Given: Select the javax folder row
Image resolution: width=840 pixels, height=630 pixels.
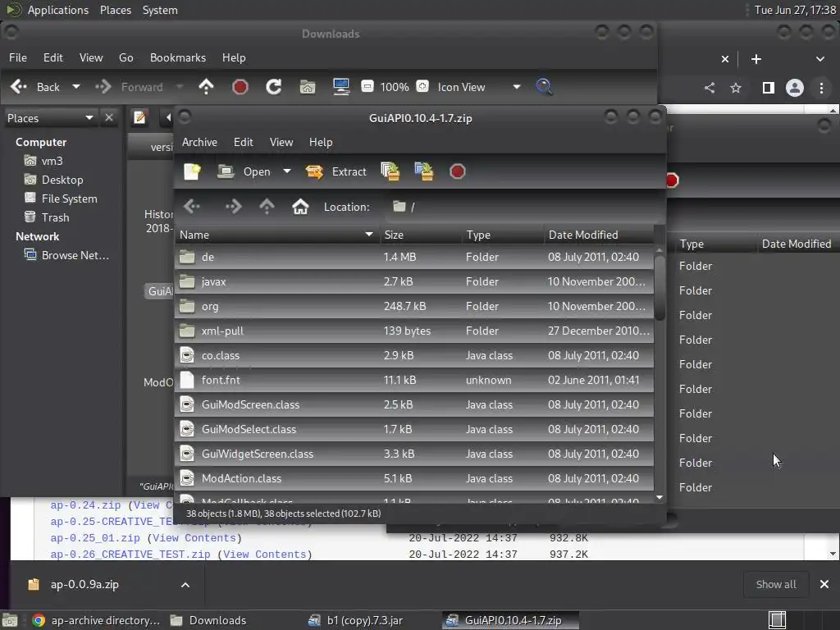Looking at the screenshot, I should click(x=414, y=282).
